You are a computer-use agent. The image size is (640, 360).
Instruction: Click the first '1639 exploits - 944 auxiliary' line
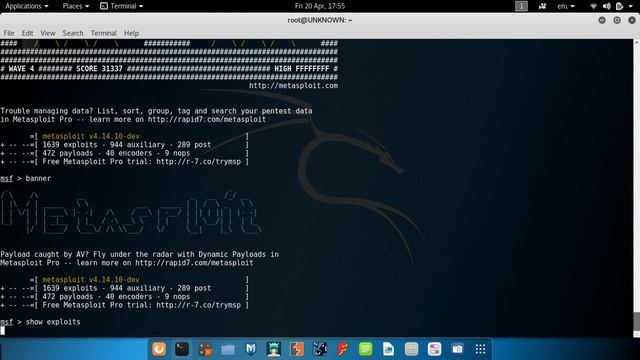(x=127, y=145)
